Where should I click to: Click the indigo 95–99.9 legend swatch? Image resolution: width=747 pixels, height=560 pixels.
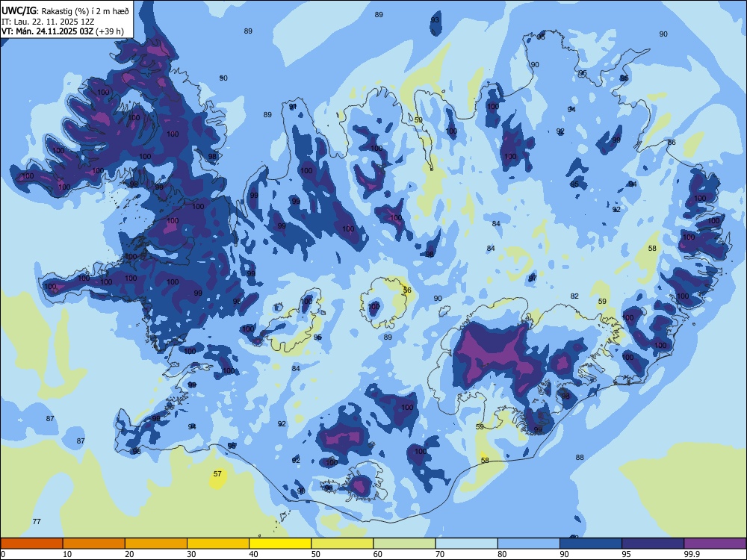[653, 544]
